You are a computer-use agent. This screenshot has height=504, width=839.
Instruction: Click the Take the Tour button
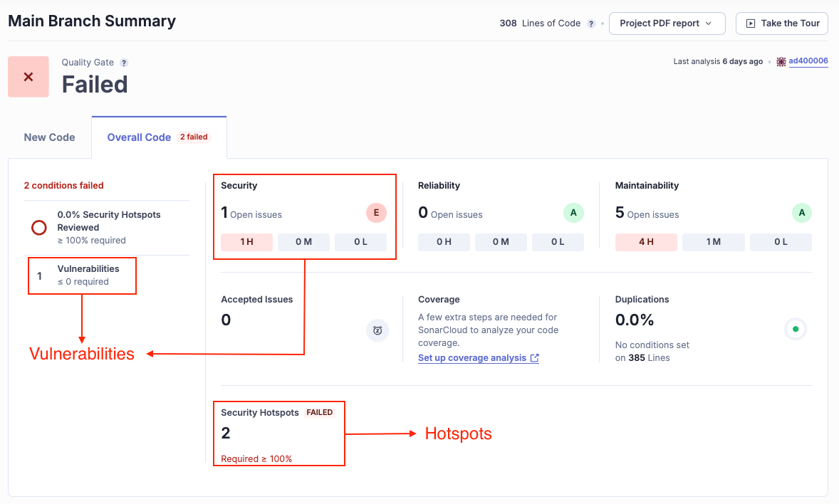coord(782,23)
